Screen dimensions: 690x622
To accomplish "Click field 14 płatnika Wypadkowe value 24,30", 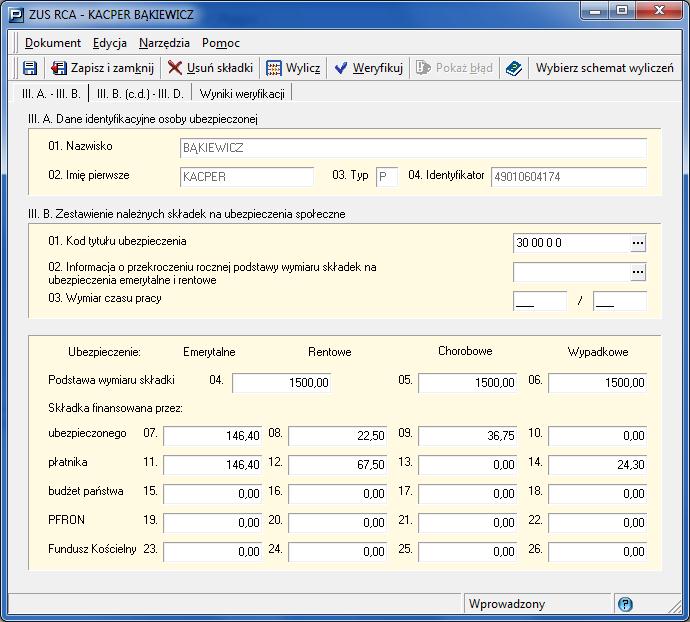I will click(597, 465).
